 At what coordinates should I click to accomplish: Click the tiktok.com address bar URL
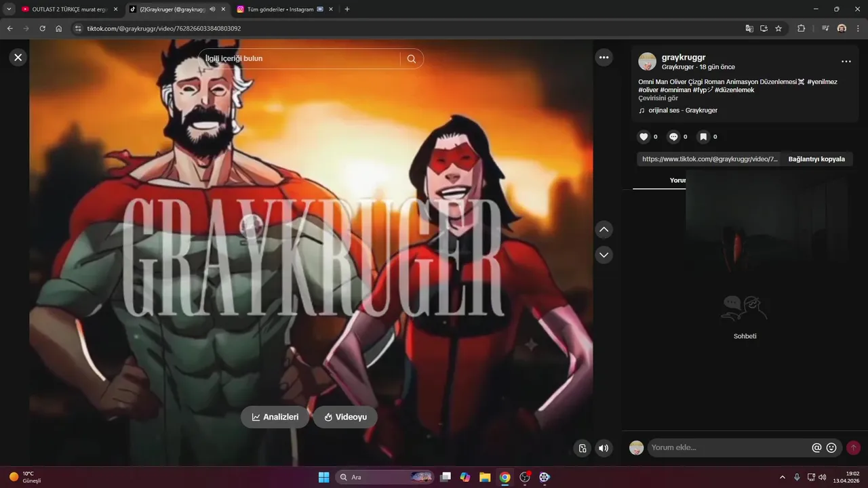pos(164,28)
